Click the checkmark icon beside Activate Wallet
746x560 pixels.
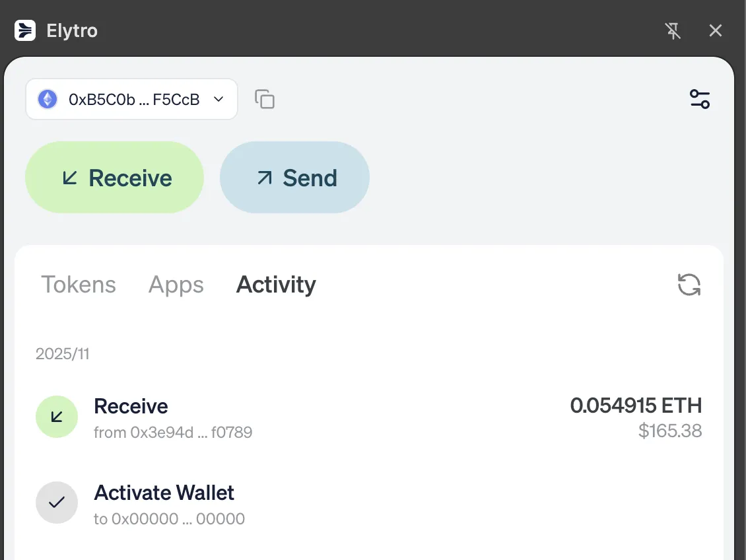pyautogui.click(x=57, y=503)
